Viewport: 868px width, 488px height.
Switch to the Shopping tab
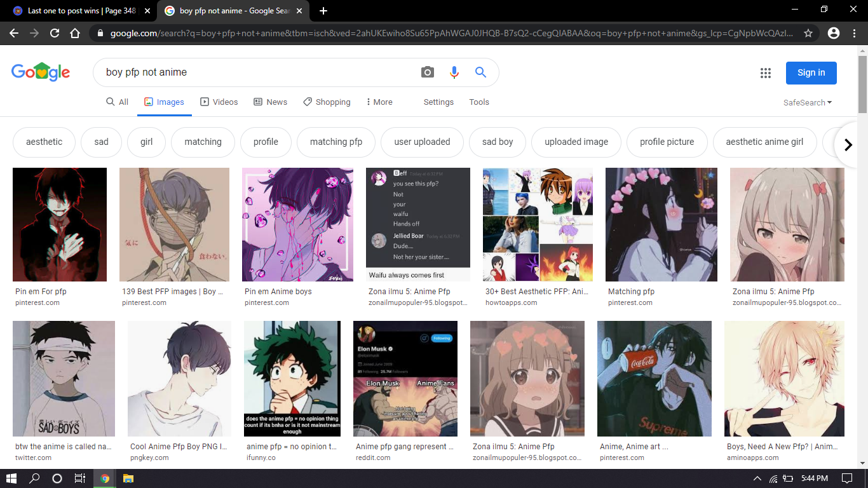pyautogui.click(x=327, y=102)
